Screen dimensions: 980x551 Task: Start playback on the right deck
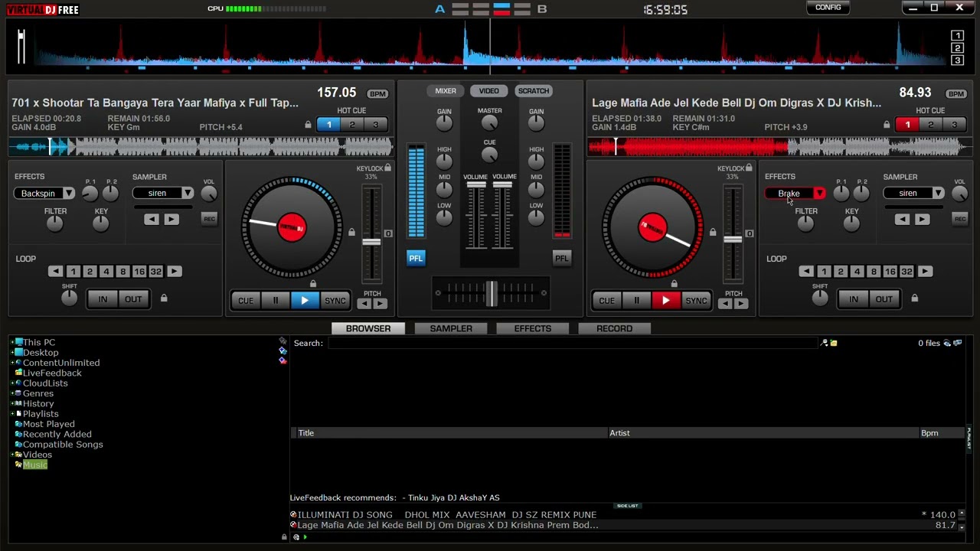point(666,301)
